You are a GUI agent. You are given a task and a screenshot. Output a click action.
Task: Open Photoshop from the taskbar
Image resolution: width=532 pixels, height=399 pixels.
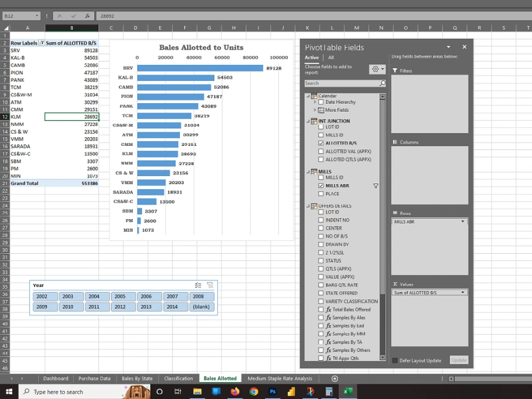(x=272, y=392)
